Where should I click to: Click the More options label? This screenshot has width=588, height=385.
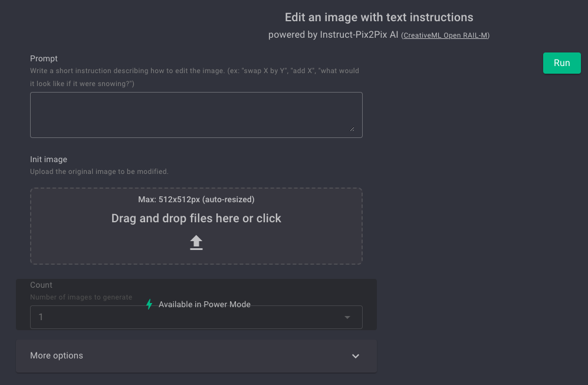coord(56,356)
